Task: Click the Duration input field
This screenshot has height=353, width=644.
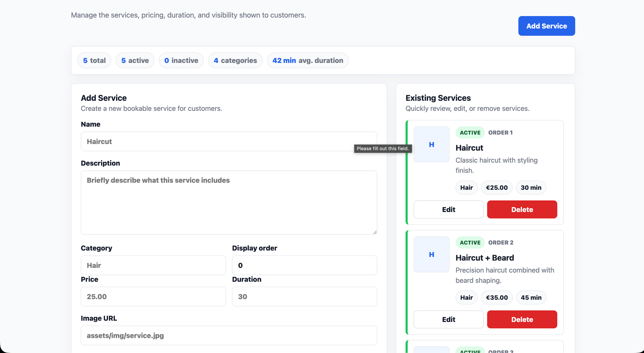Action: pos(304,297)
